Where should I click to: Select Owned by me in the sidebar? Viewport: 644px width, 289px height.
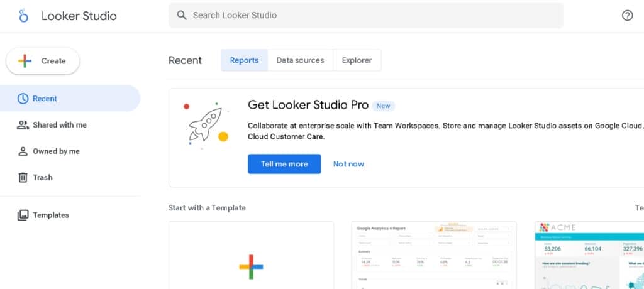tap(56, 151)
